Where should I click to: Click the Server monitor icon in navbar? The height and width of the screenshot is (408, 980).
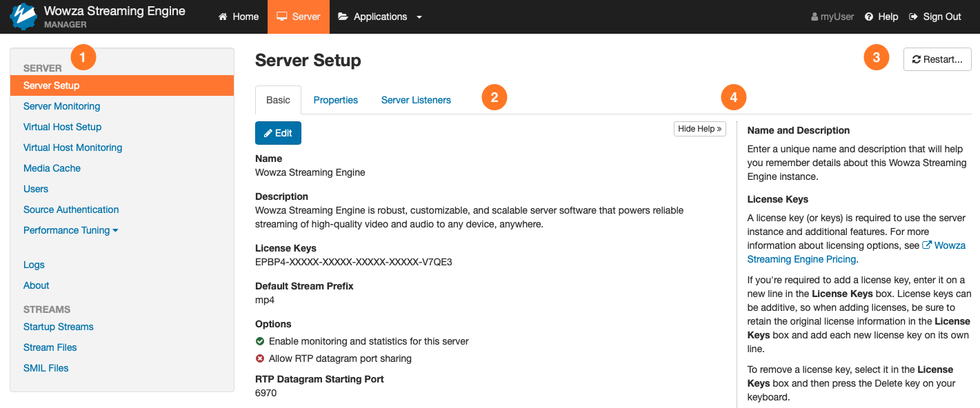pos(281,17)
